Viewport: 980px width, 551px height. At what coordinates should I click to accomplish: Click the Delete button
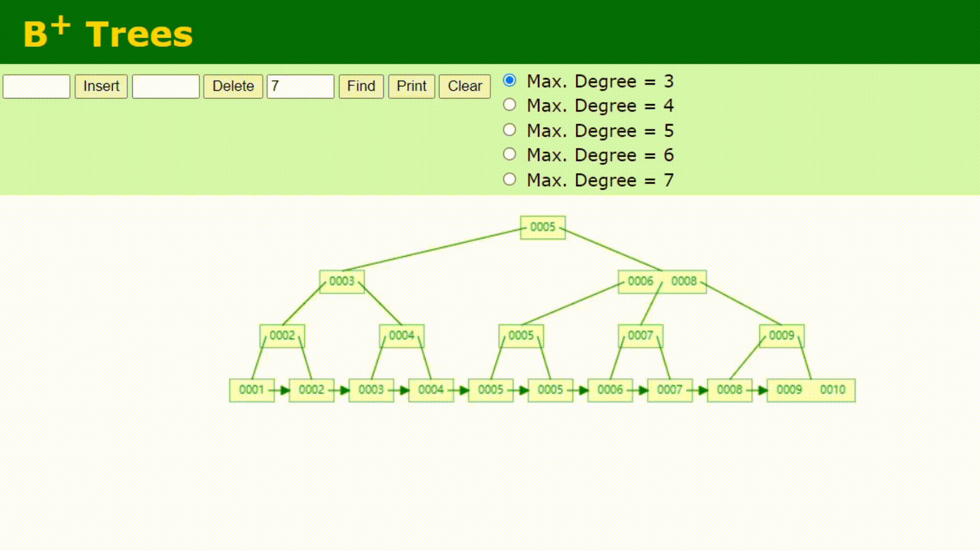click(233, 86)
